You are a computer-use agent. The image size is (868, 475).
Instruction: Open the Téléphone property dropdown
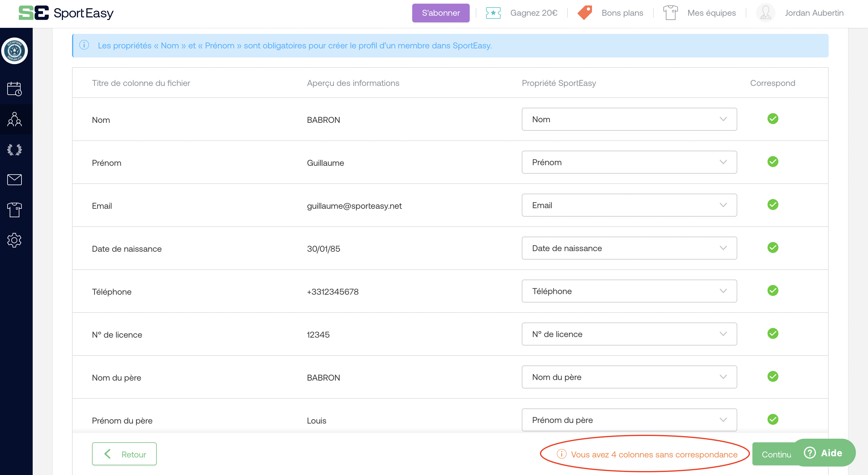629,291
